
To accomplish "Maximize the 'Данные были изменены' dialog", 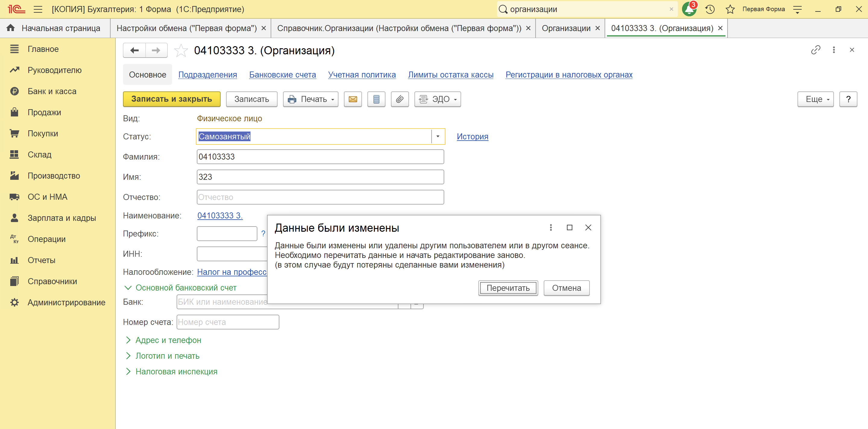I will pyautogui.click(x=569, y=228).
